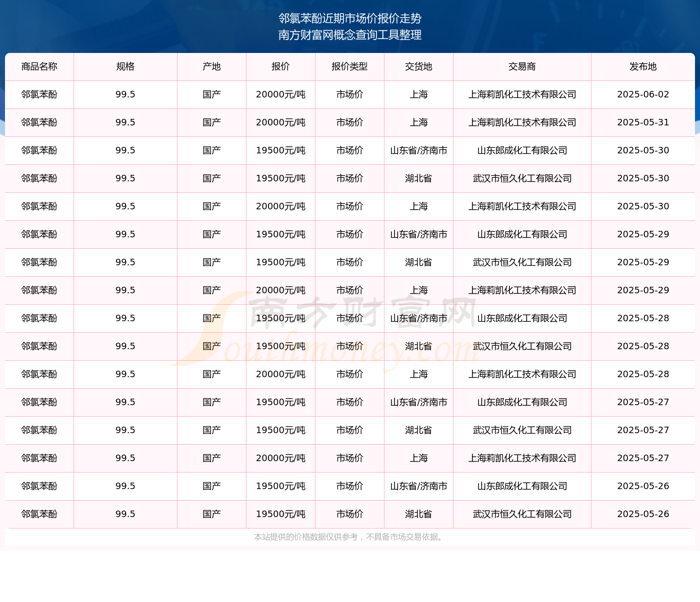
Task: Click the 20000元/吨 price in the 2025-06-02 row
Action: tap(281, 94)
